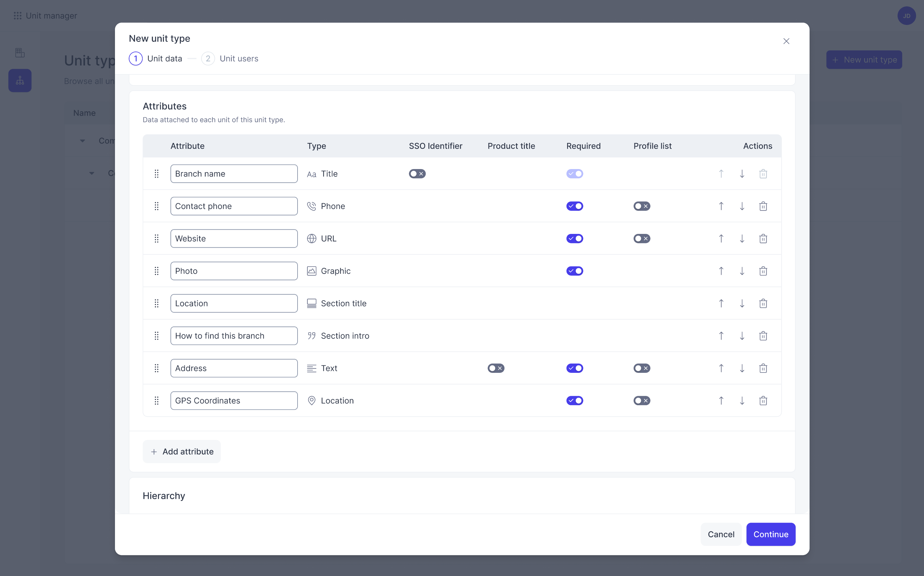The image size is (924, 576).
Task: Toggle Required for Address
Action: (x=575, y=368)
